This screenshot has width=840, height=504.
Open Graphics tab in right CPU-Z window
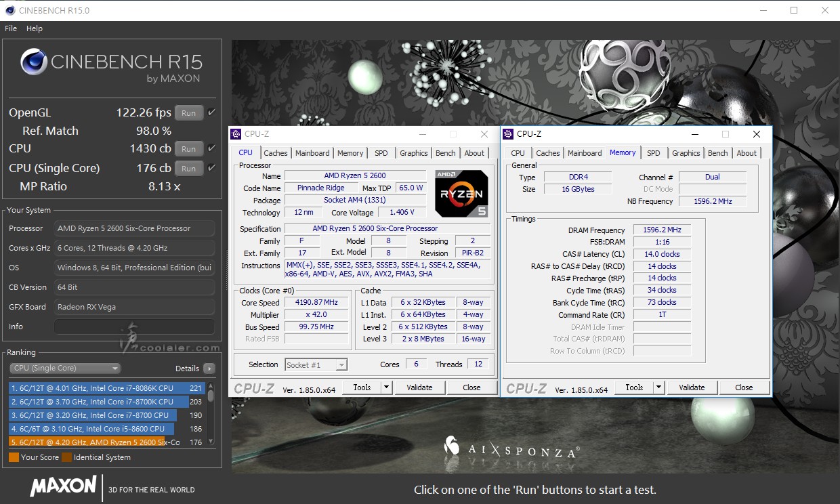[686, 153]
